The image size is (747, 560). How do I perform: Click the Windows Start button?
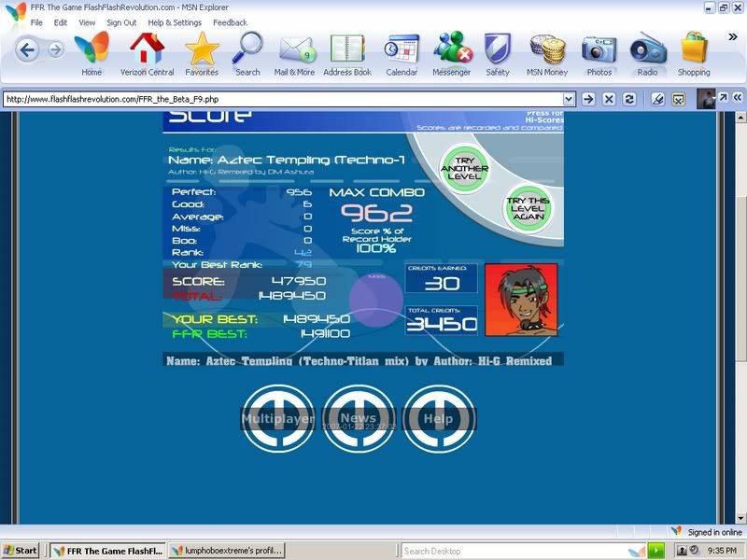click(21, 551)
